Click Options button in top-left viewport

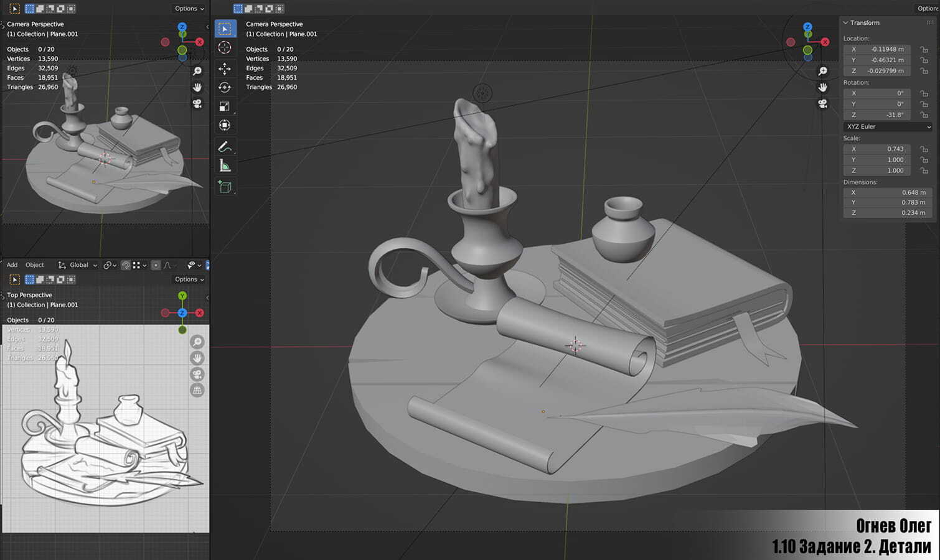pos(189,9)
